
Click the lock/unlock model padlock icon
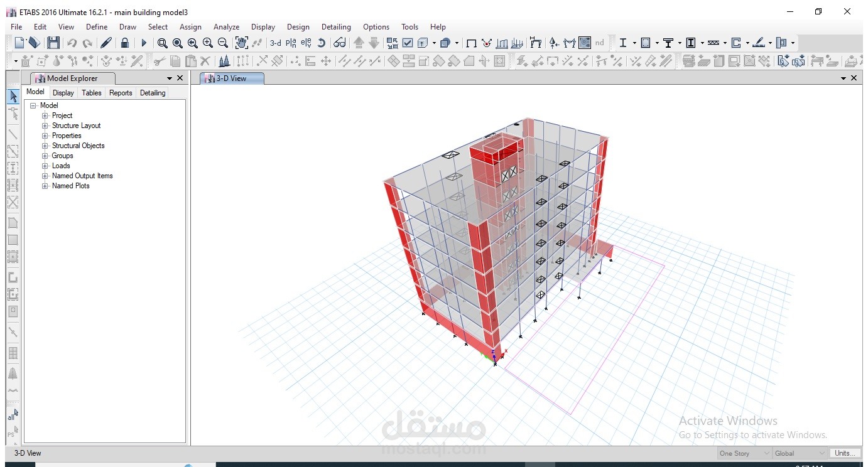125,43
